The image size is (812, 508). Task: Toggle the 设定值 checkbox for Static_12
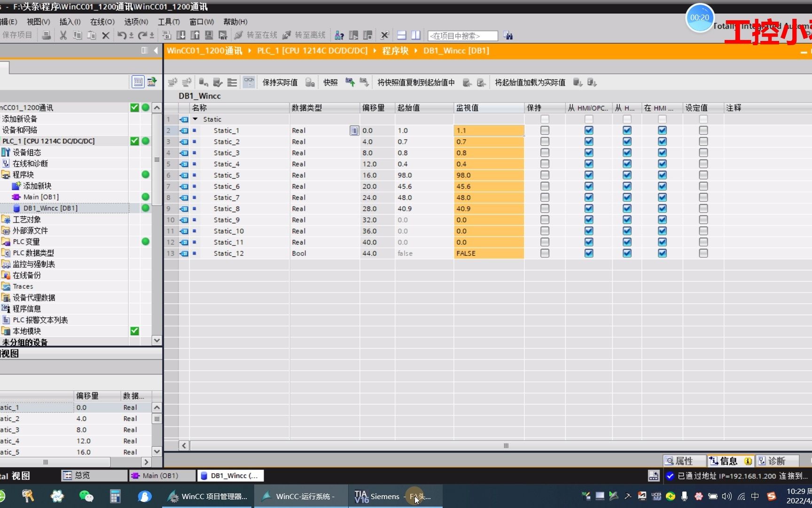point(703,253)
